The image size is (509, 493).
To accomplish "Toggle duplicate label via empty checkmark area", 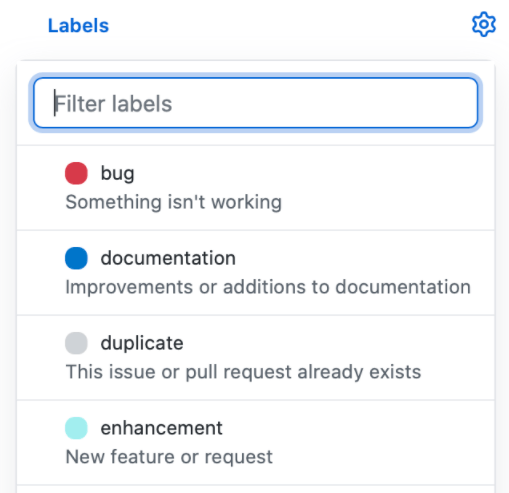I will click(x=41, y=343).
